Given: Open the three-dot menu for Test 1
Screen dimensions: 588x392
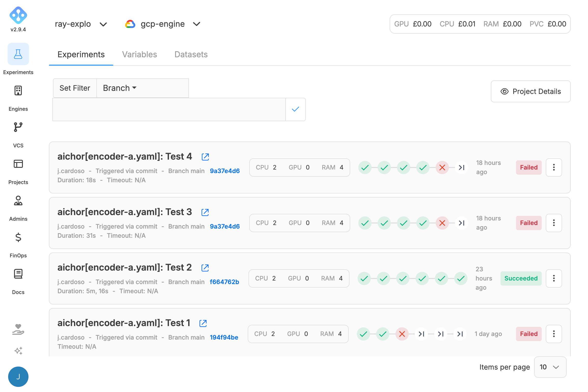Looking at the screenshot, I should [x=554, y=334].
